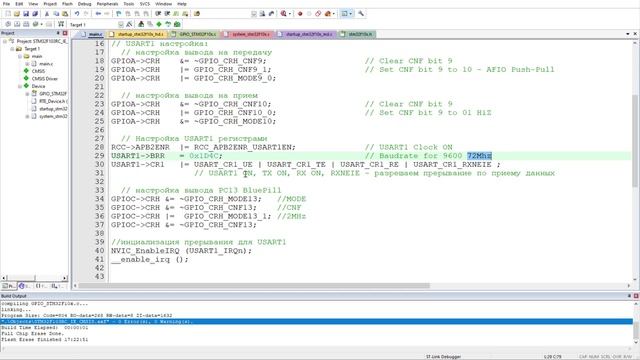
Task: Open Options for Target magic wand icon
Action: pos(129,24)
